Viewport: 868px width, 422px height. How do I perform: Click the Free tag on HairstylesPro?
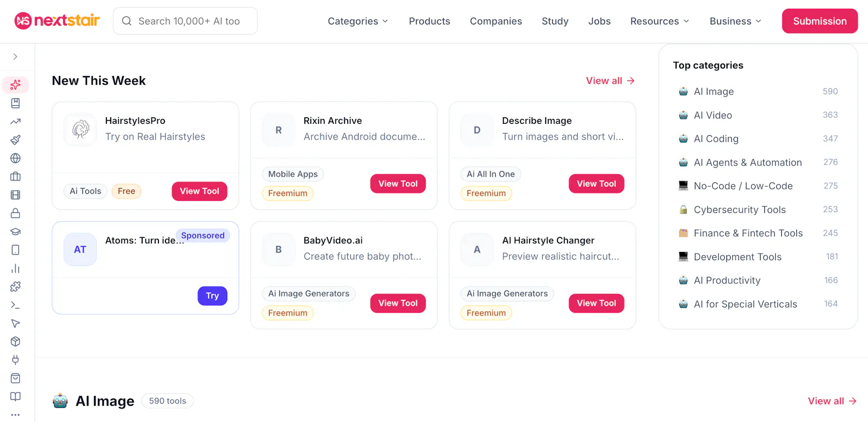point(126,191)
